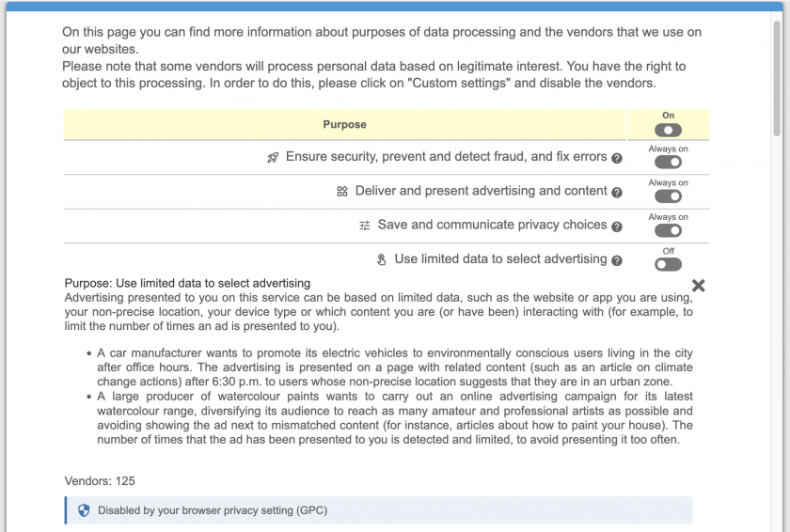Click the shield icon in the GPC notice
Viewport: 790px width, 532px height.
coord(84,510)
